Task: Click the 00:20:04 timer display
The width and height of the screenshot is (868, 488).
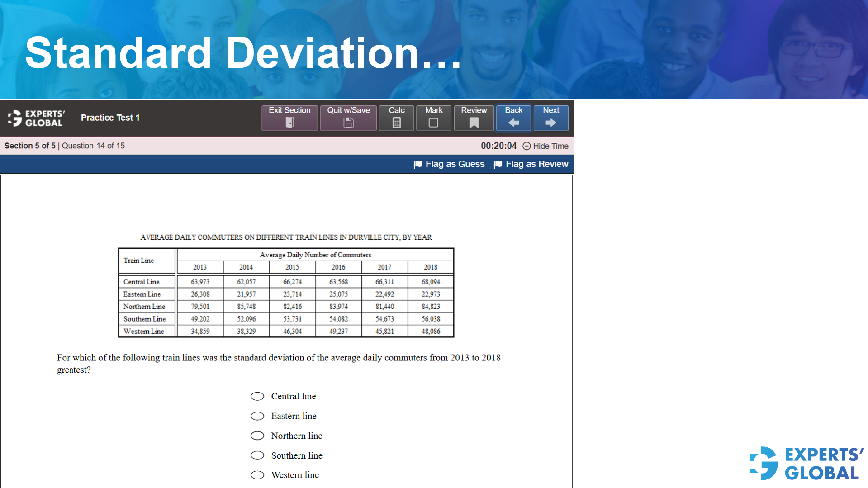Action: point(498,146)
